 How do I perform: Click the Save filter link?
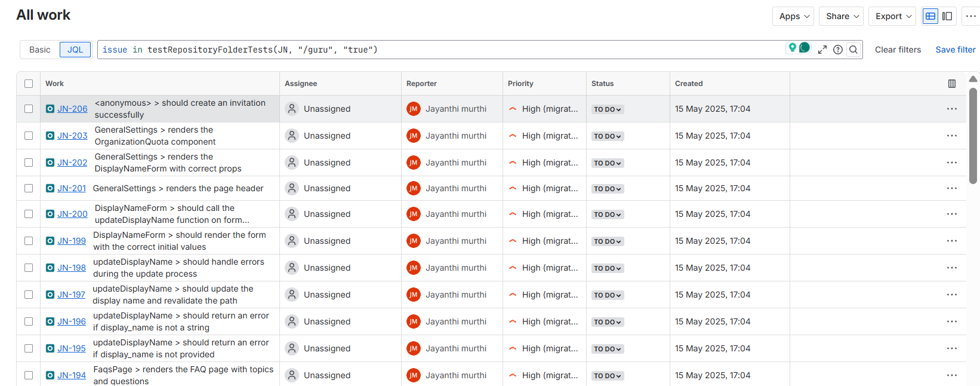[x=955, y=50]
